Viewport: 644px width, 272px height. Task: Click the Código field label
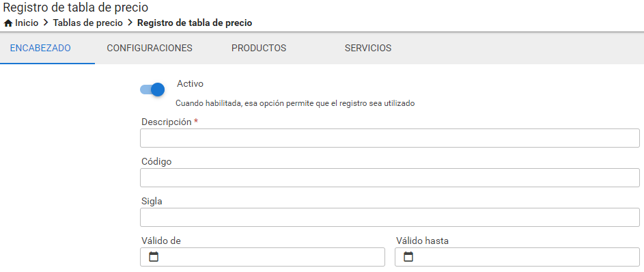pos(156,161)
